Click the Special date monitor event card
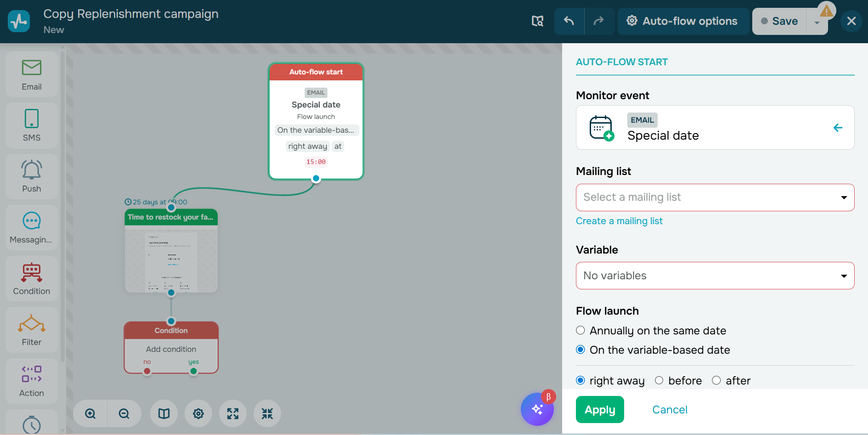 tap(715, 128)
